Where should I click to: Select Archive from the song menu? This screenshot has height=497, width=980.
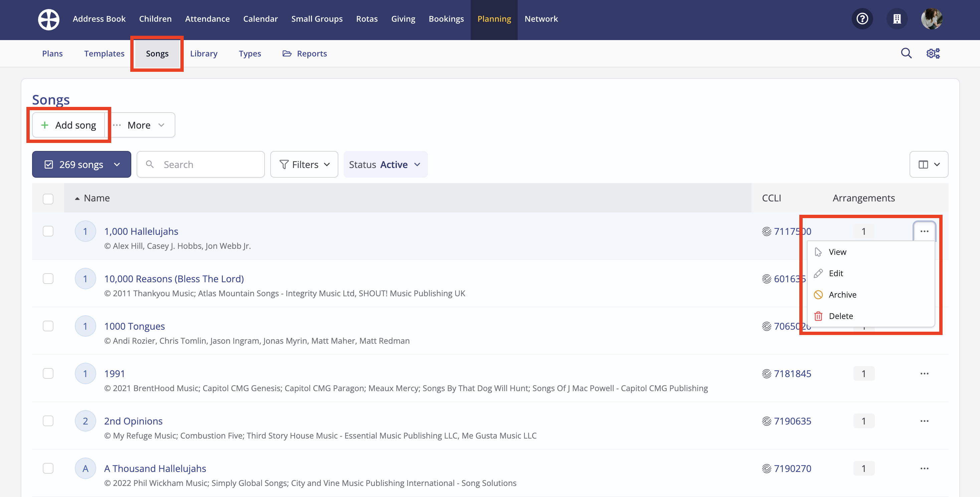point(870,295)
